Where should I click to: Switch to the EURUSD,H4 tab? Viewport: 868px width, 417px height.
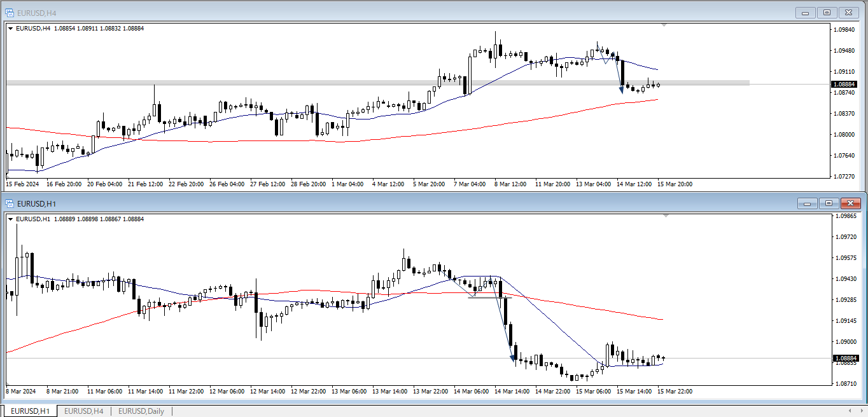[83, 411]
